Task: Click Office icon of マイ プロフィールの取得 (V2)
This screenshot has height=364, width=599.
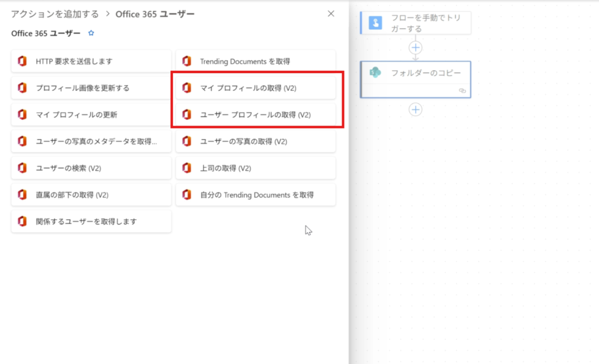Action: 187,88
